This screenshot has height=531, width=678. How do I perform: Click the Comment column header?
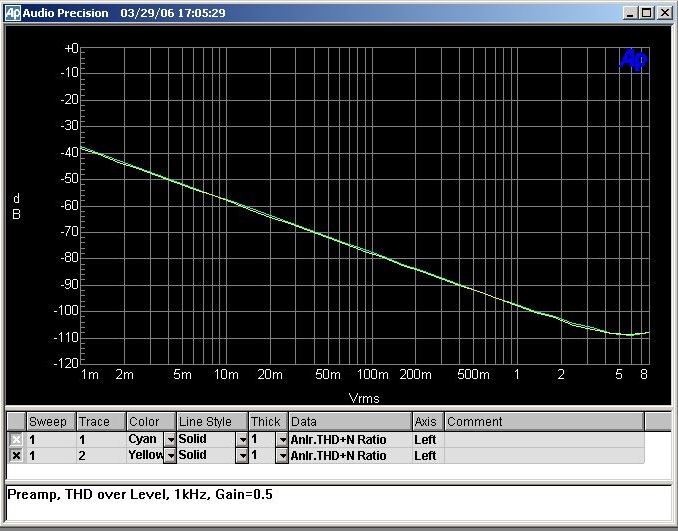[543, 422]
